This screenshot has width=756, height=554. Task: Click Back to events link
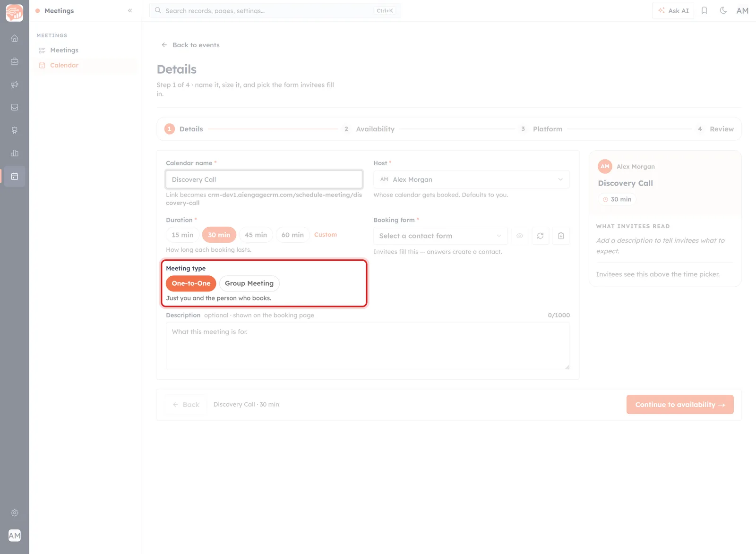pyautogui.click(x=190, y=45)
